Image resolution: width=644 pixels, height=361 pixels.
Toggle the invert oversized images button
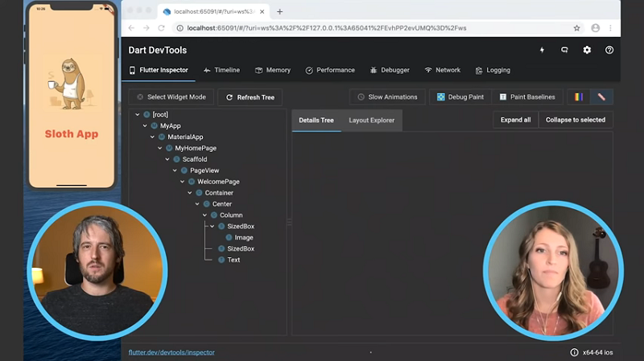point(601,96)
